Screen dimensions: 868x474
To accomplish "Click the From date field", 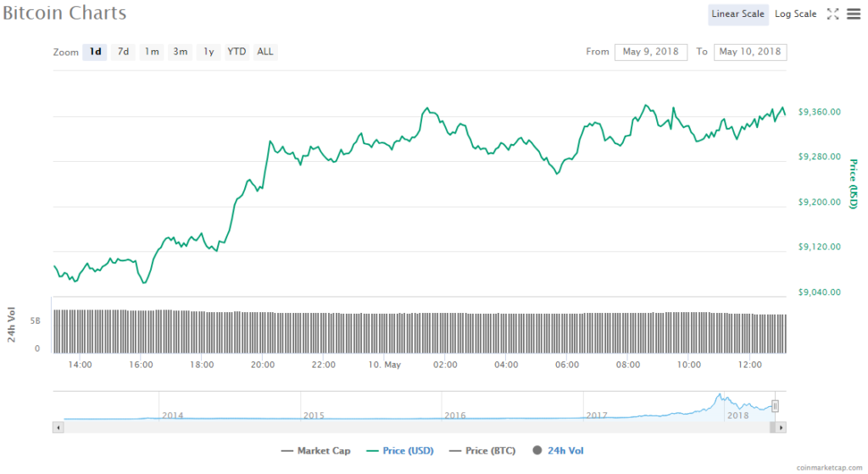I will (x=651, y=52).
